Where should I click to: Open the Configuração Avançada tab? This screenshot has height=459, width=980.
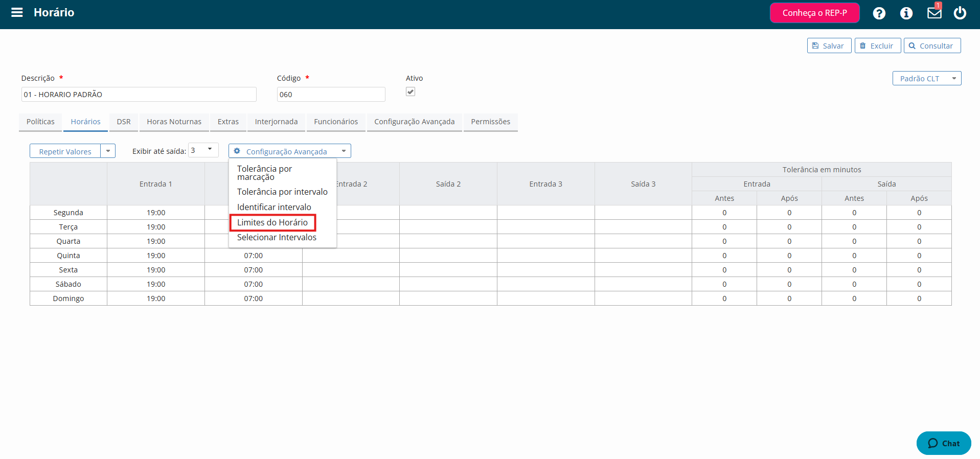pos(414,122)
